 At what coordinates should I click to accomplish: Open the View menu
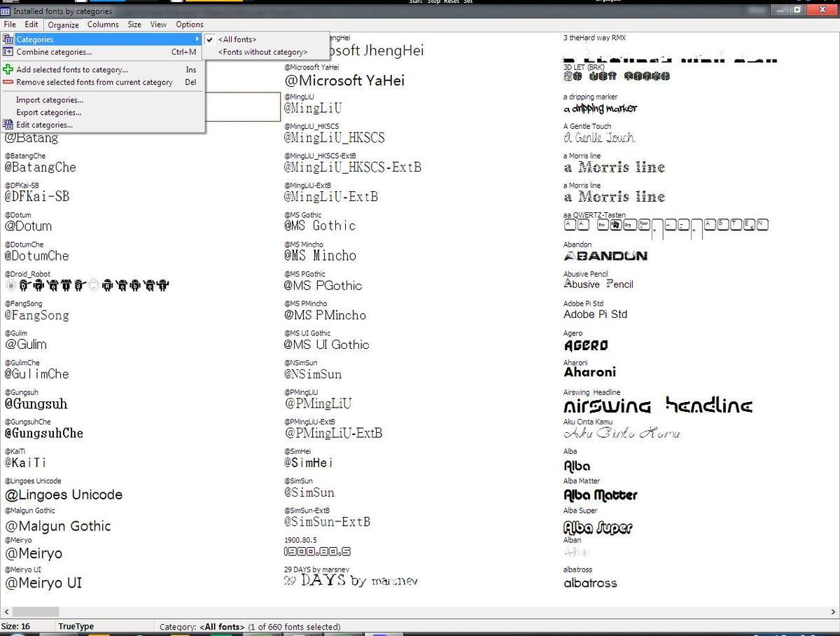tap(158, 25)
